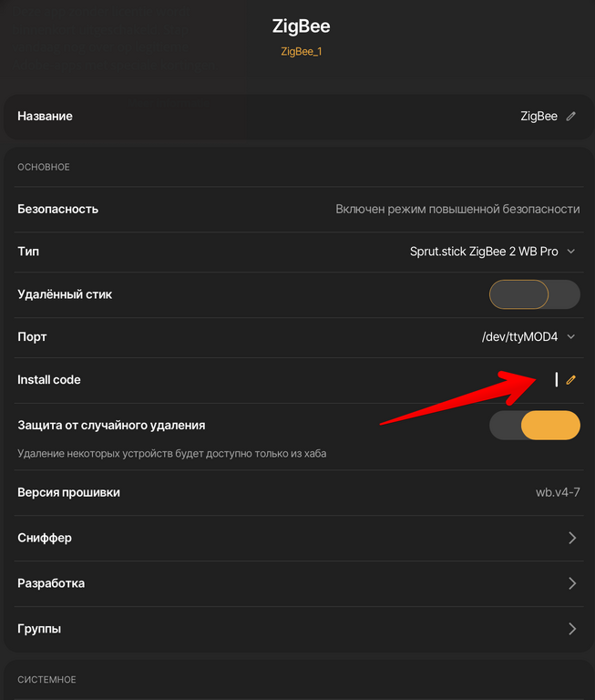This screenshot has height=700, width=595.
Task: Click the ZigBee page title heading
Action: (301, 26)
